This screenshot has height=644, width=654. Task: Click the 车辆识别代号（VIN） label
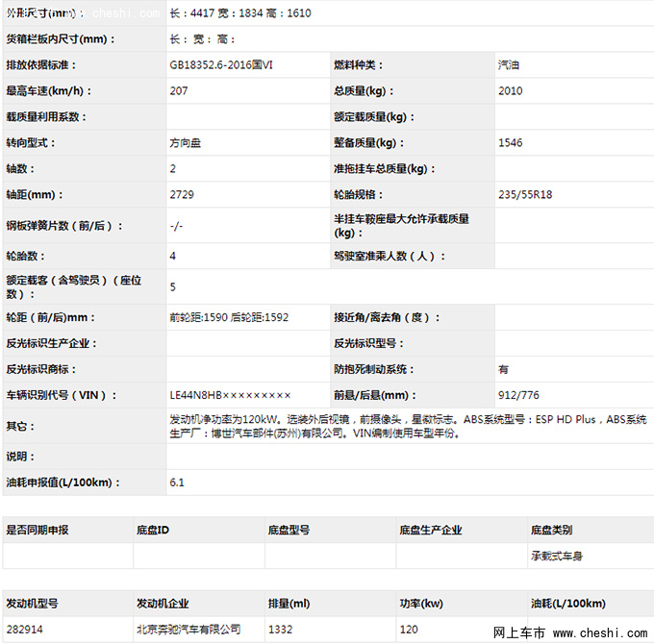62,395
